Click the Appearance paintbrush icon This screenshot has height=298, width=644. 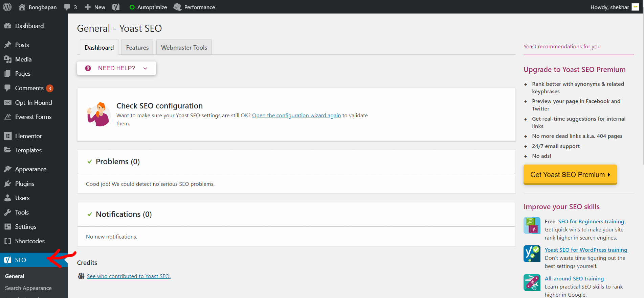(x=7, y=169)
